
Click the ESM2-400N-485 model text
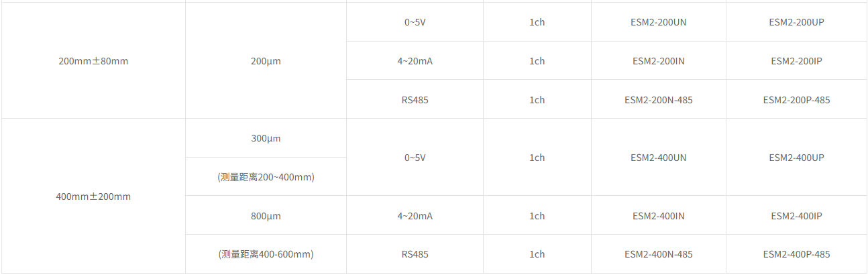coord(658,254)
